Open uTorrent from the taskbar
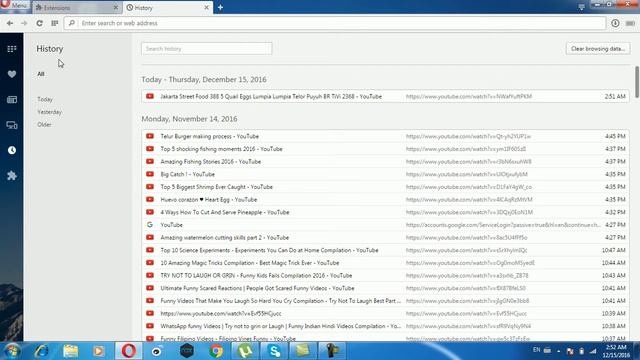This screenshot has height=360, width=640. pos(245,351)
